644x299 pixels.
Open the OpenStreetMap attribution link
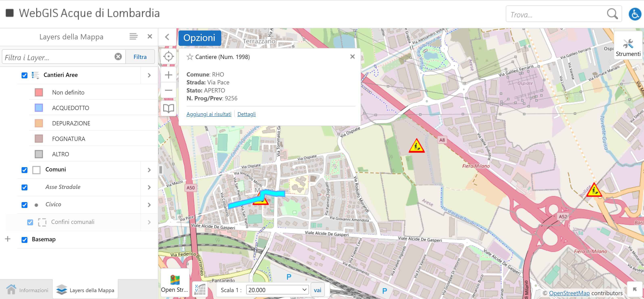pyautogui.click(x=569, y=293)
